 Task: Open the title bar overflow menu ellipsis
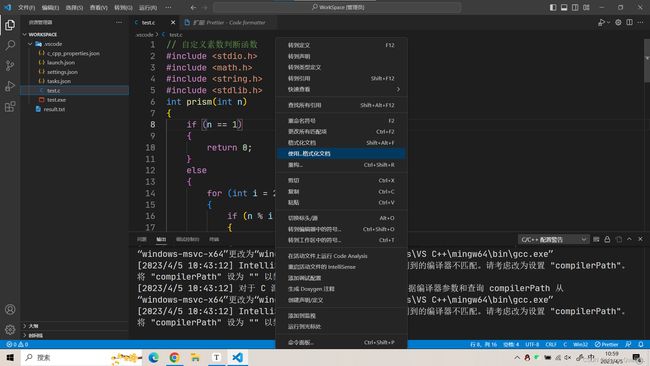[x=168, y=7]
